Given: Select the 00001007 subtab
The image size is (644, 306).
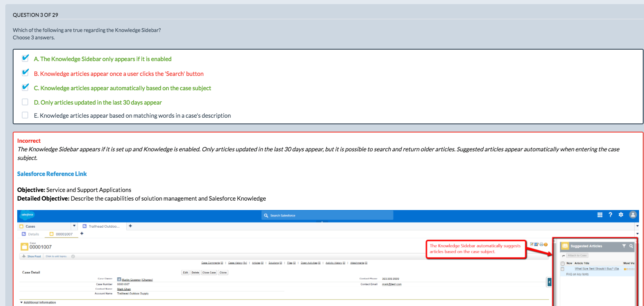Looking at the screenshot, I should click(61, 234).
